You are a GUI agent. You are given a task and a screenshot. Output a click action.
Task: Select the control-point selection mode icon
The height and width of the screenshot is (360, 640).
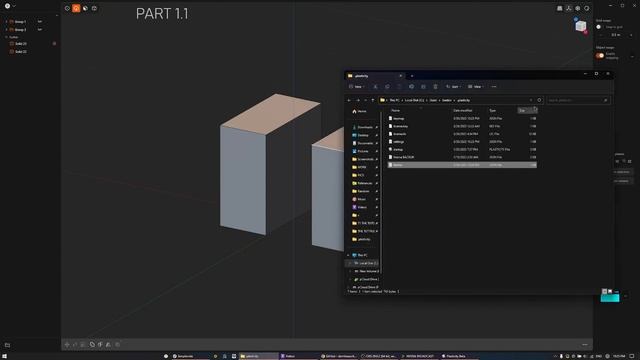click(67, 8)
